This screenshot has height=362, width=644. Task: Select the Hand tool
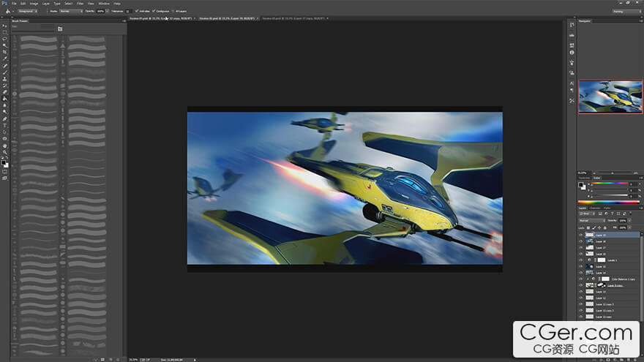pyautogui.click(x=4, y=146)
